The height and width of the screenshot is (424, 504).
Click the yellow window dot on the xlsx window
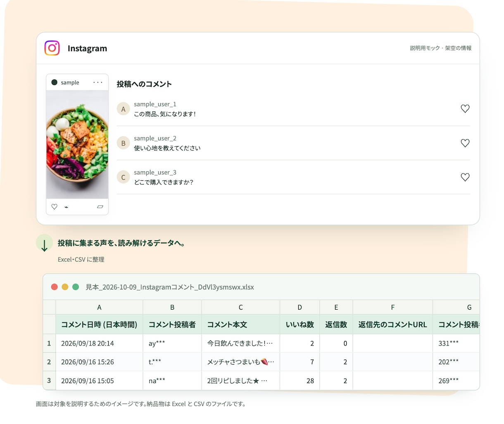click(65, 287)
